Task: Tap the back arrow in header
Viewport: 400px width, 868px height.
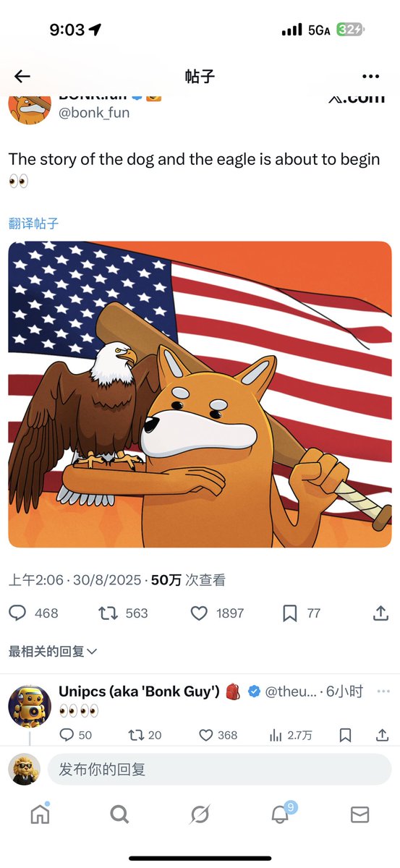Action: click(x=22, y=77)
